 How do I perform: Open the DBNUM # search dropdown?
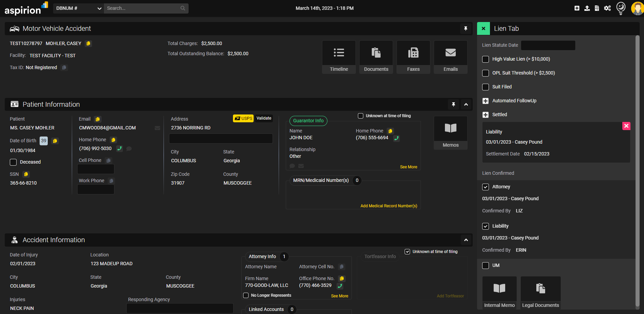[x=78, y=8]
